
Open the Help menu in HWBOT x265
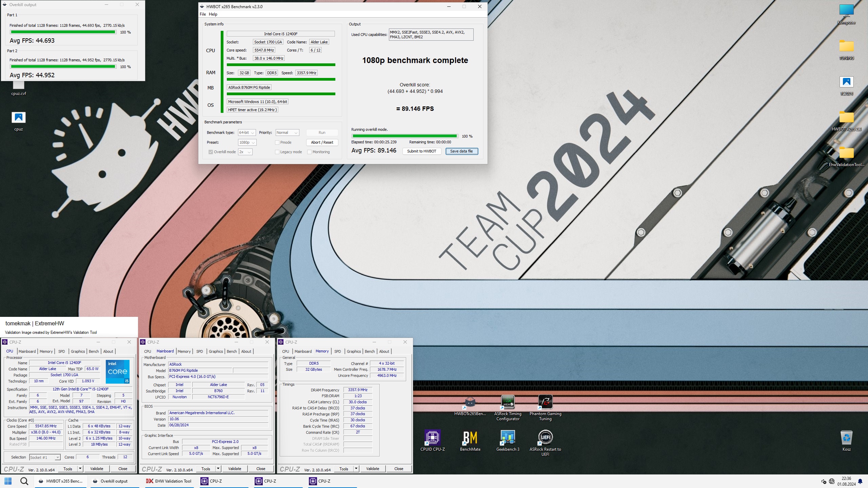coord(213,14)
